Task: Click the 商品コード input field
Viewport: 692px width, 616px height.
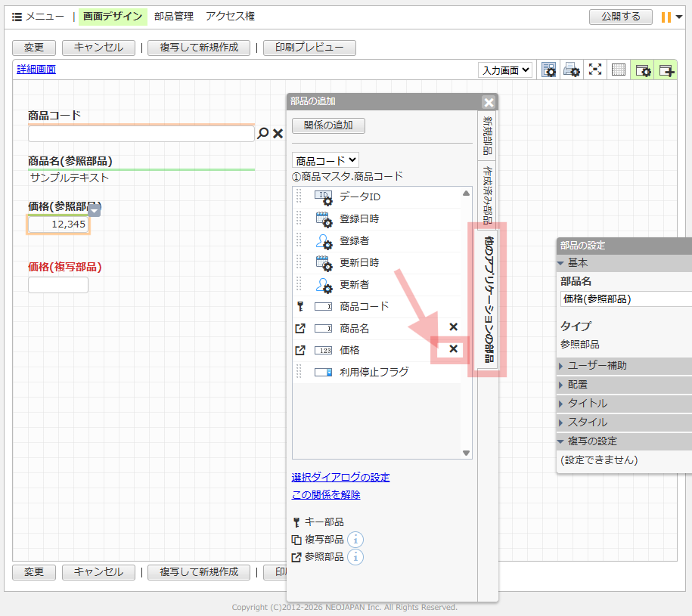Action: (x=141, y=134)
